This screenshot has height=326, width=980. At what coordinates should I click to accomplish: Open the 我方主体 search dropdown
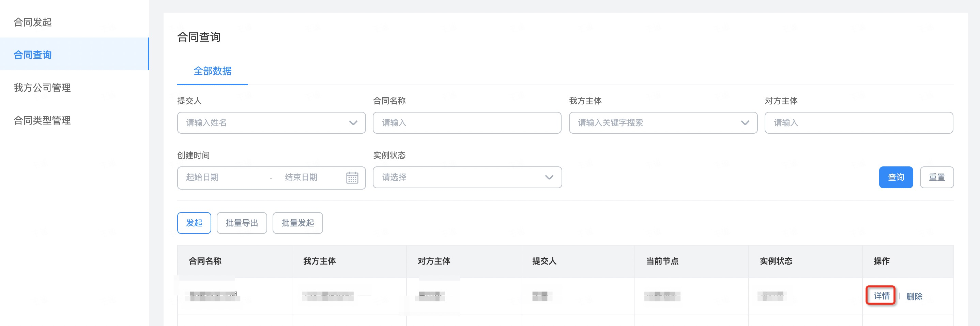(663, 123)
